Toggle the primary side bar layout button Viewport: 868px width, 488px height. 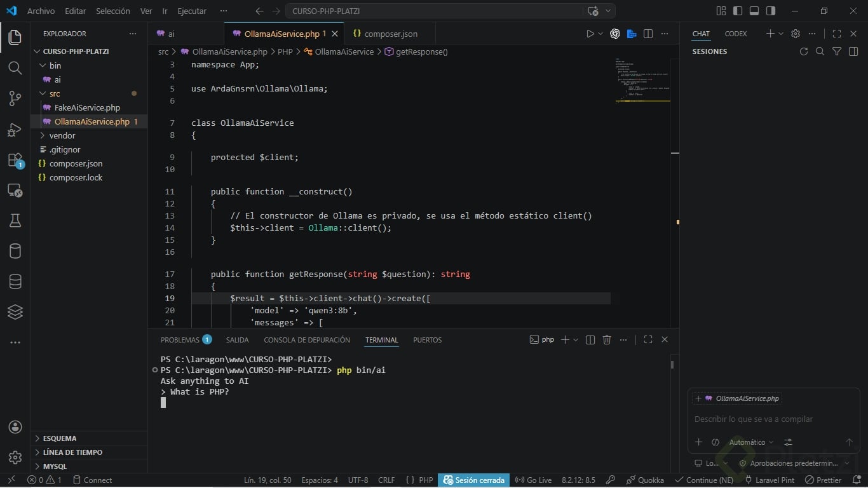coord(737,11)
